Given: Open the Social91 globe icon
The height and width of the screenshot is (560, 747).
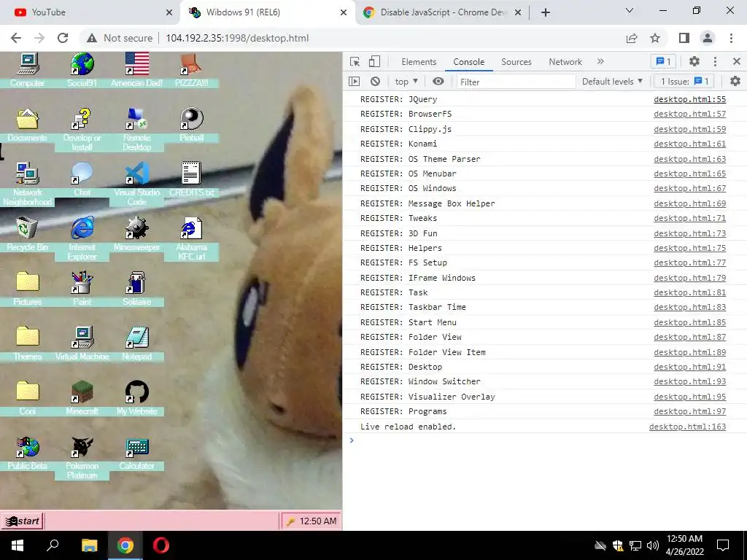Looking at the screenshot, I should coord(82,64).
